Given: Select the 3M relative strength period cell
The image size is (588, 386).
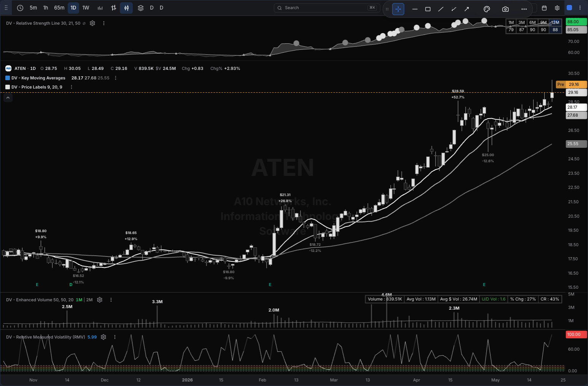Looking at the screenshot, I should tap(522, 22).
